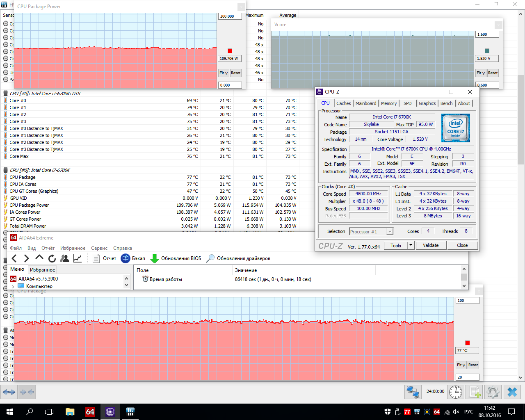Open the Windows notification center

(x=511, y=412)
